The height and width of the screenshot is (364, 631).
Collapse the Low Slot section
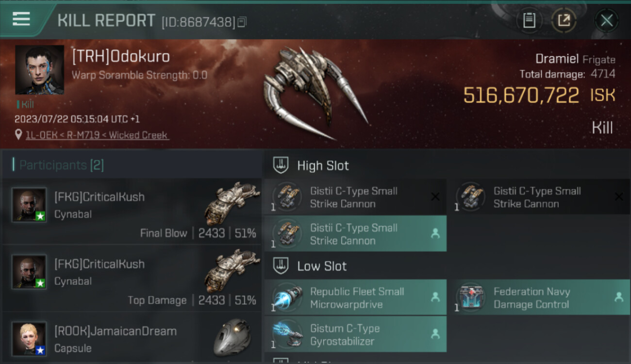pos(310,266)
